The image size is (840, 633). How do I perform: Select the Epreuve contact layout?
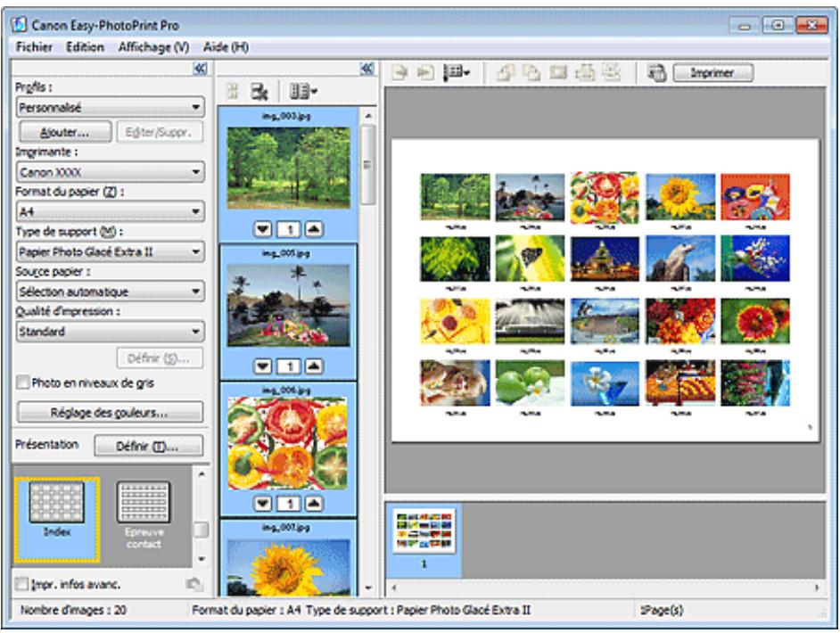click(x=144, y=515)
